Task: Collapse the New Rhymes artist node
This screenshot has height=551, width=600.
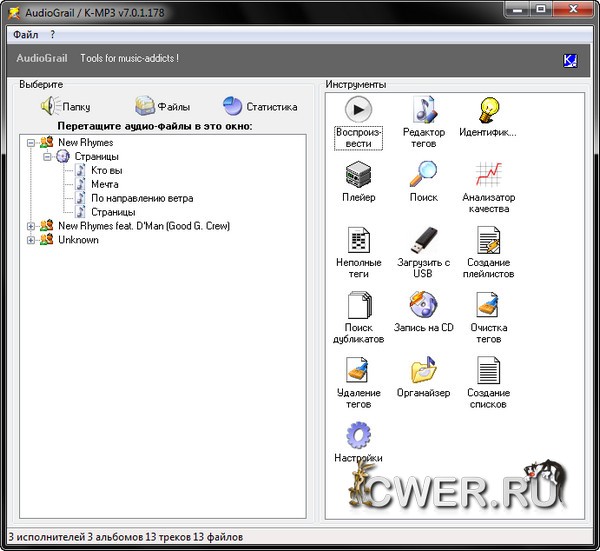Action: point(31,143)
